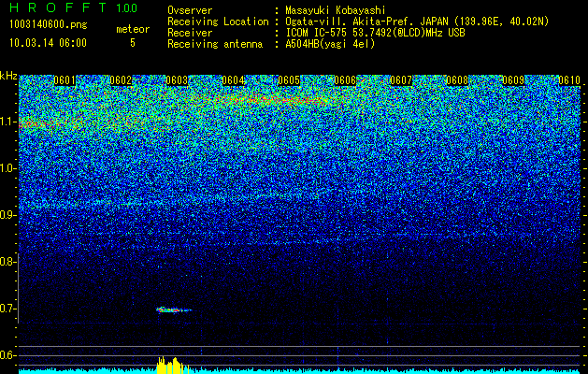Click the 0.6 kHz axis label
This screenshot has height=374, width=588.
pyautogui.click(x=7, y=355)
